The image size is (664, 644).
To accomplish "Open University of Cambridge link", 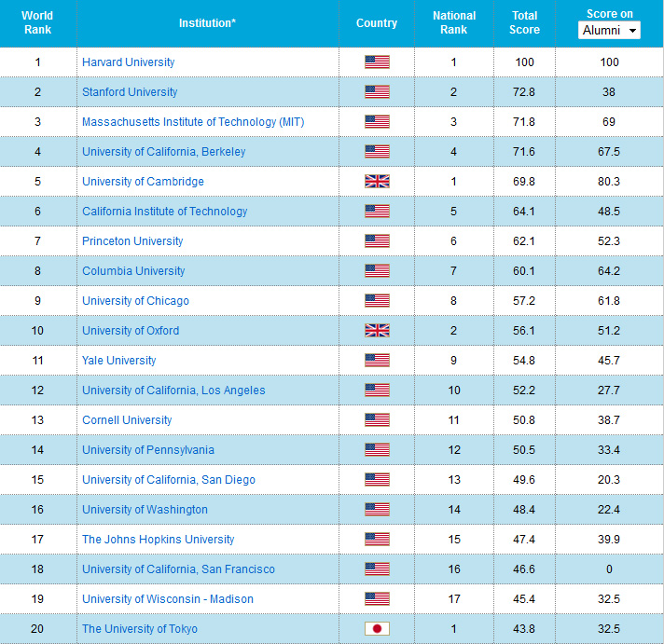I will coord(143,182).
